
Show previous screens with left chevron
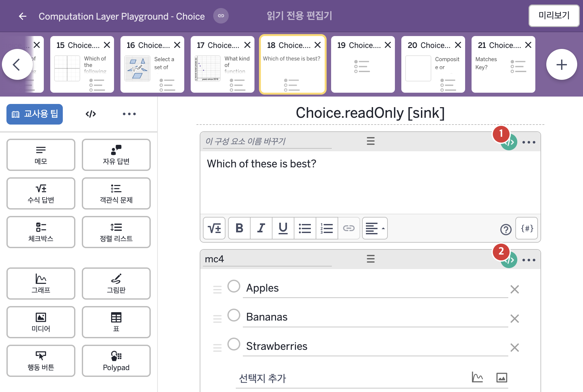tap(17, 64)
